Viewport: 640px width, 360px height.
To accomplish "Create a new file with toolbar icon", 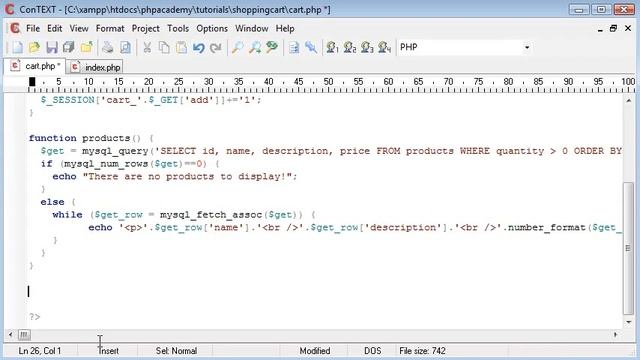I will (x=17, y=47).
